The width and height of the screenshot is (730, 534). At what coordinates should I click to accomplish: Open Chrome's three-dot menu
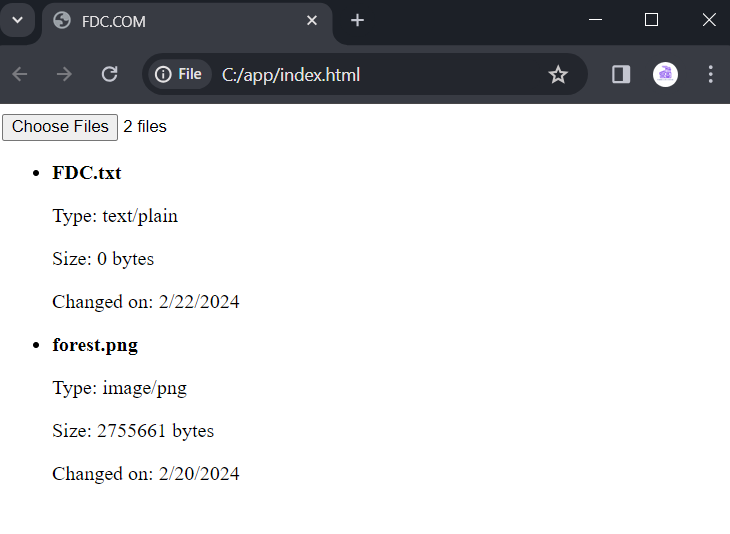(x=711, y=74)
